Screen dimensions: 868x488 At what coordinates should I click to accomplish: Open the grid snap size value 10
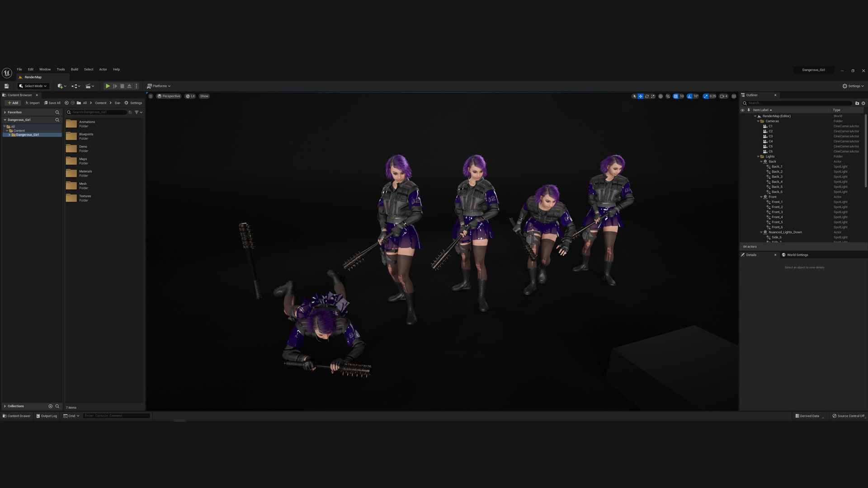pos(682,96)
